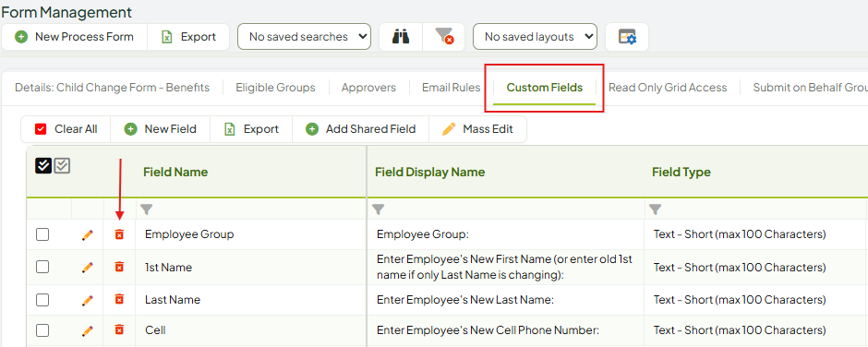Image resolution: width=868 pixels, height=347 pixels.
Task: Export the custom fields grid
Action: [251, 129]
